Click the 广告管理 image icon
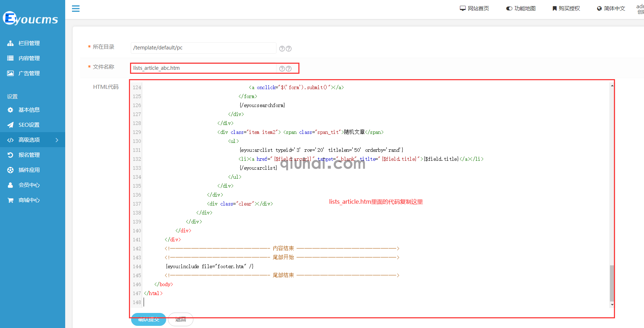This screenshot has width=644, height=328. click(10, 73)
